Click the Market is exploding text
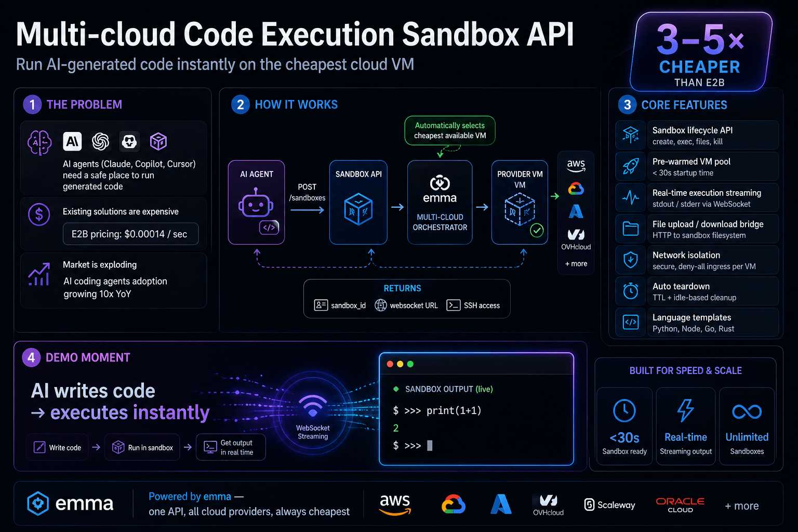 (100, 264)
